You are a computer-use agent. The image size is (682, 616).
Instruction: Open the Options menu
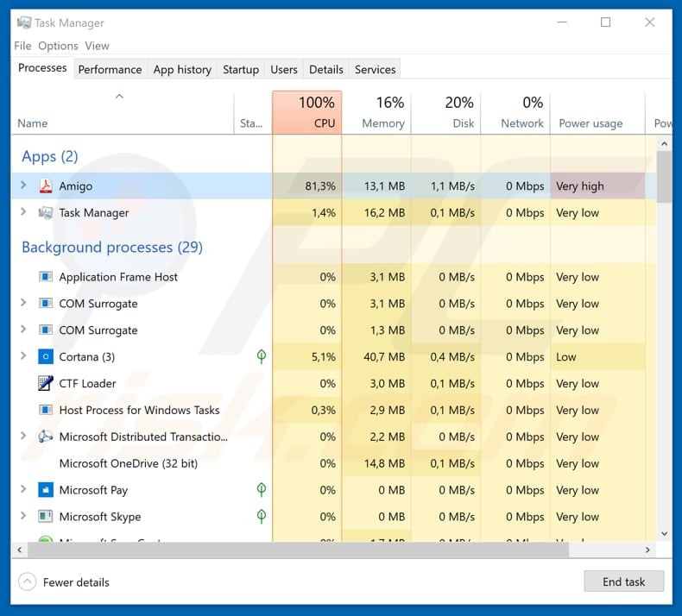[x=58, y=46]
